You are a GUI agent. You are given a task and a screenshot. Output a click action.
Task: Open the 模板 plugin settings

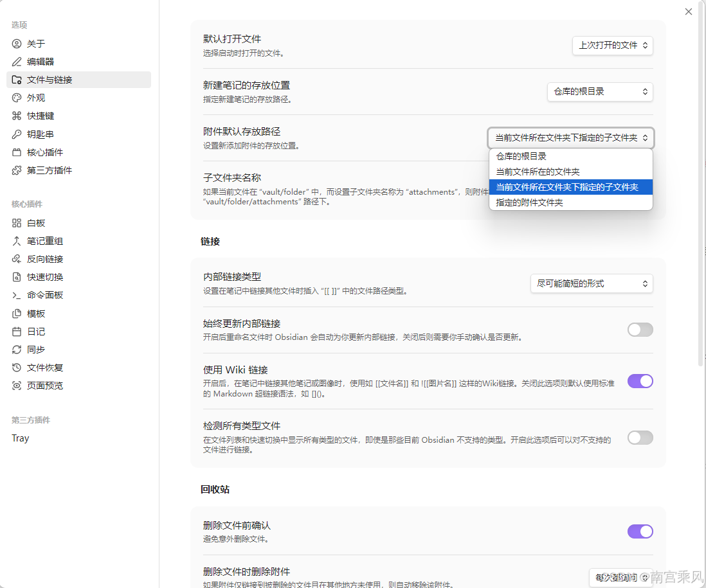click(79, 313)
